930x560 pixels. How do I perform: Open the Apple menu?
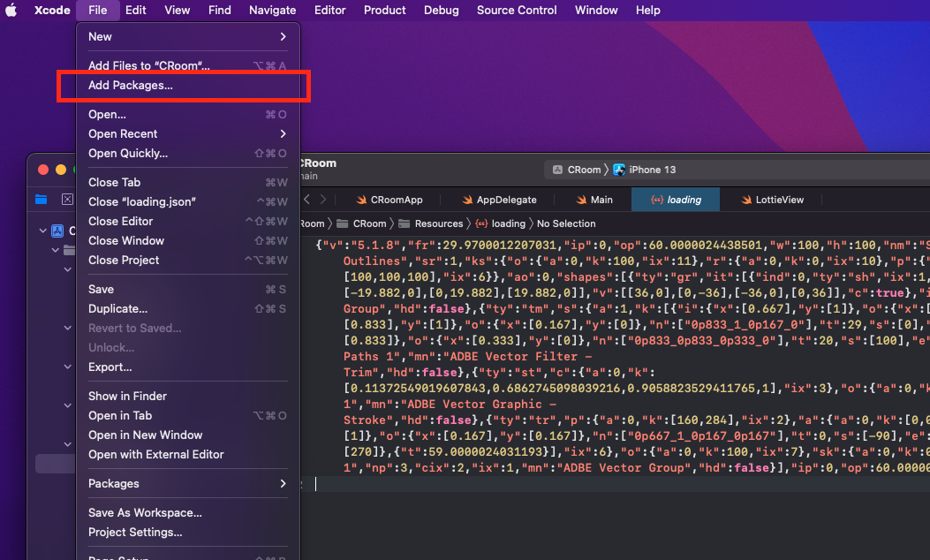pos(11,10)
